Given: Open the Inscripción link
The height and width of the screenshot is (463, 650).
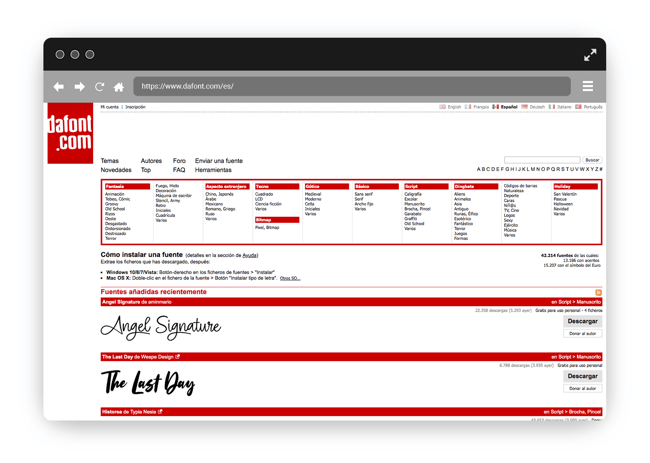Looking at the screenshot, I should click(136, 107).
